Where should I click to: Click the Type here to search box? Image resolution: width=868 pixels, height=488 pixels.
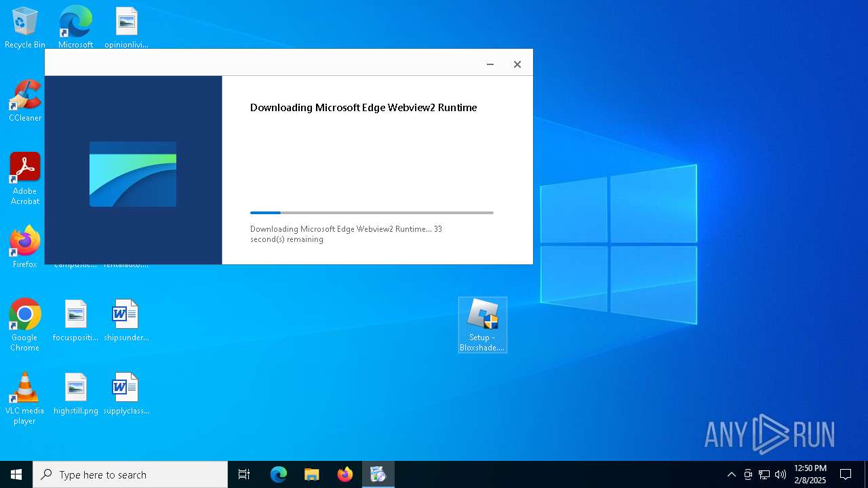[x=130, y=474]
